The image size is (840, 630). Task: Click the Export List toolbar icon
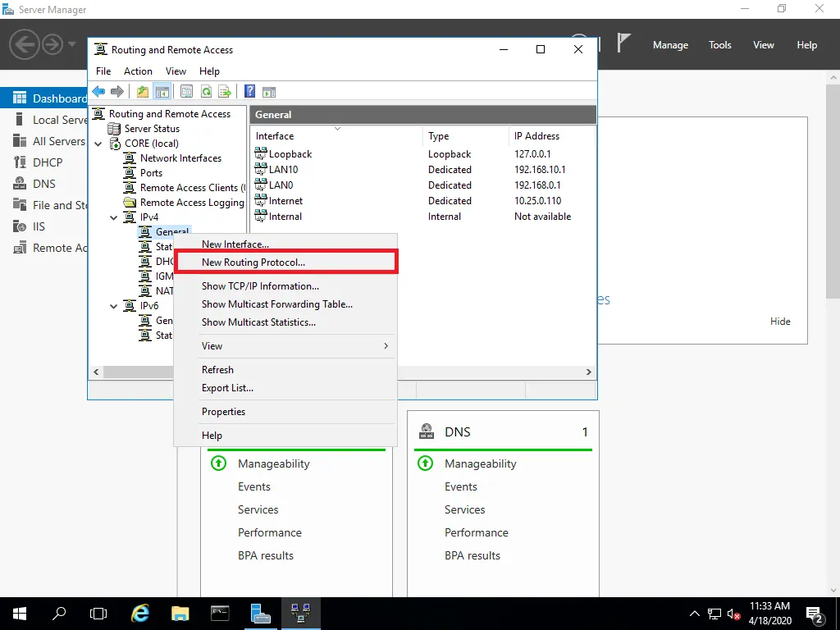[225, 92]
